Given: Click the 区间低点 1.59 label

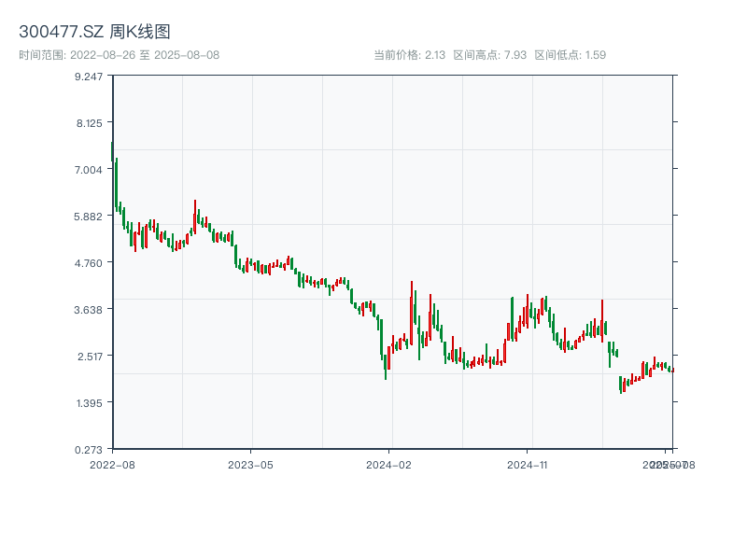Looking at the screenshot, I should coord(571,55).
